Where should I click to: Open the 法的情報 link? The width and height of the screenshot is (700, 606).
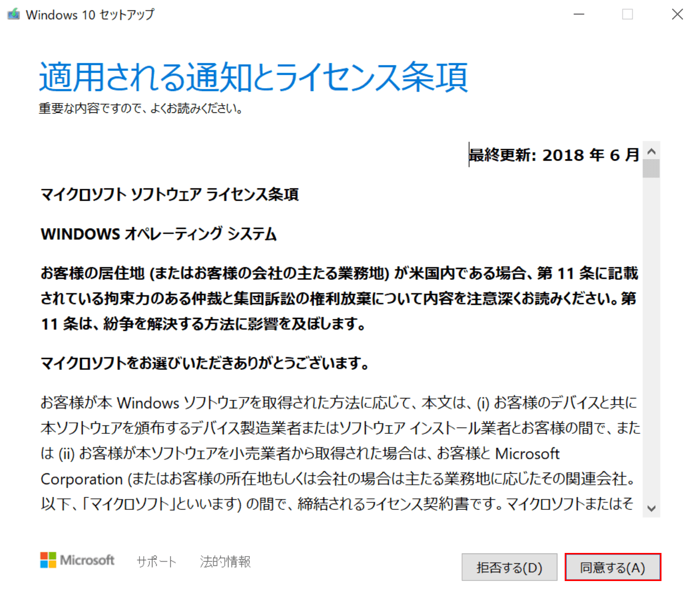tap(225, 562)
